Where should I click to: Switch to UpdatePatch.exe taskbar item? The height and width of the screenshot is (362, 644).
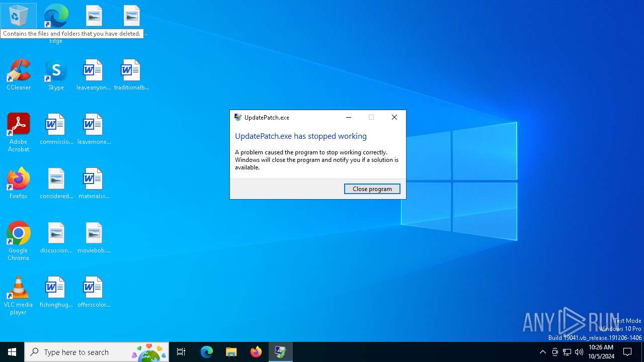click(x=281, y=352)
